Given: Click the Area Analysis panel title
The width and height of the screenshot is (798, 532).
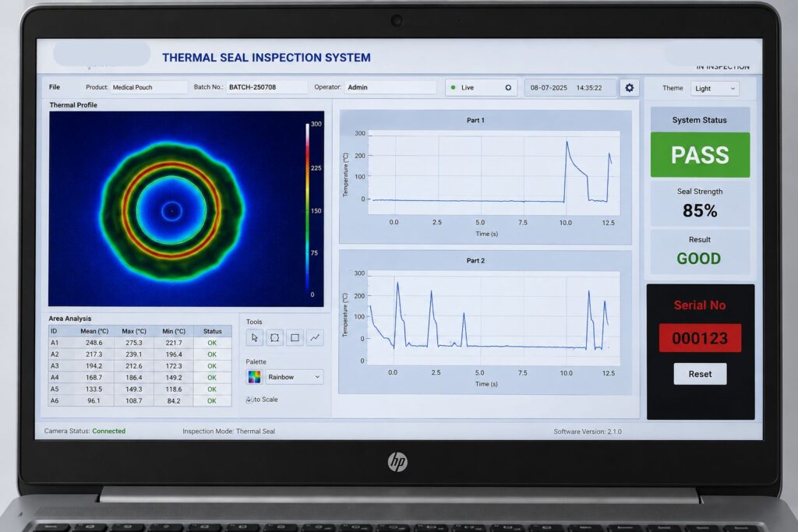Looking at the screenshot, I should tap(69, 319).
